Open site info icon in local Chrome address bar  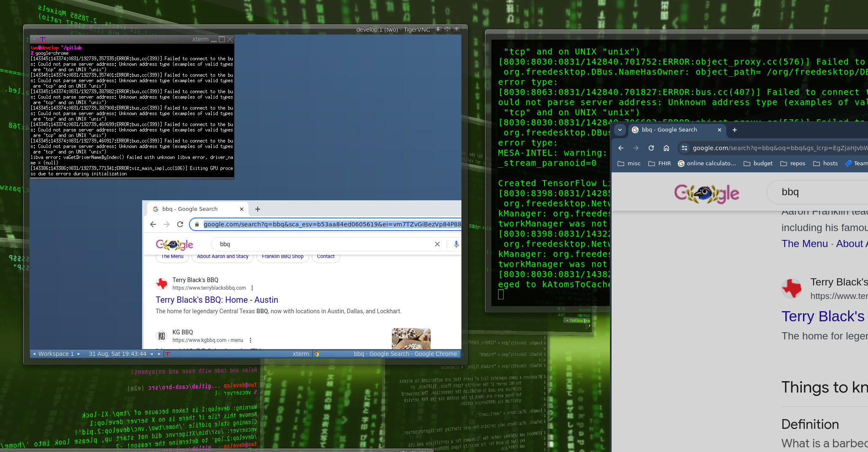tap(685, 148)
